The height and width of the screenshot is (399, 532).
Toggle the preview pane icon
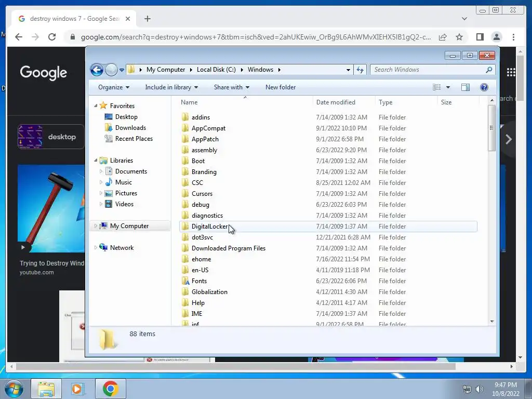point(465,87)
